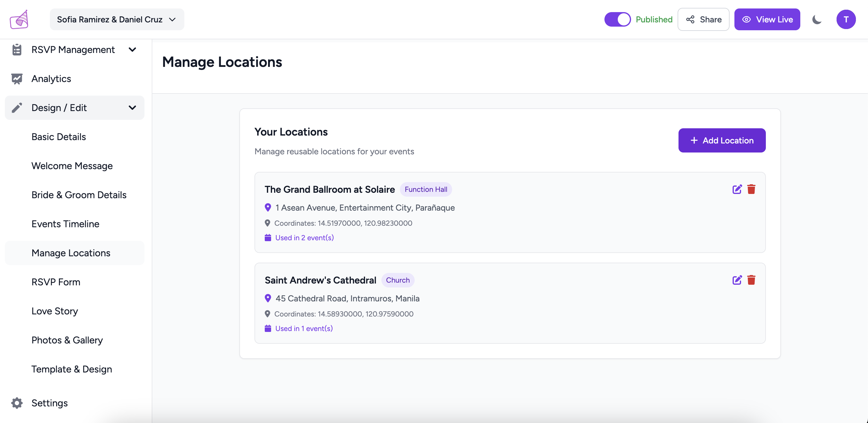The image size is (868, 423).
Task: Click the Design / Edit pencil icon
Action: pyautogui.click(x=17, y=108)
